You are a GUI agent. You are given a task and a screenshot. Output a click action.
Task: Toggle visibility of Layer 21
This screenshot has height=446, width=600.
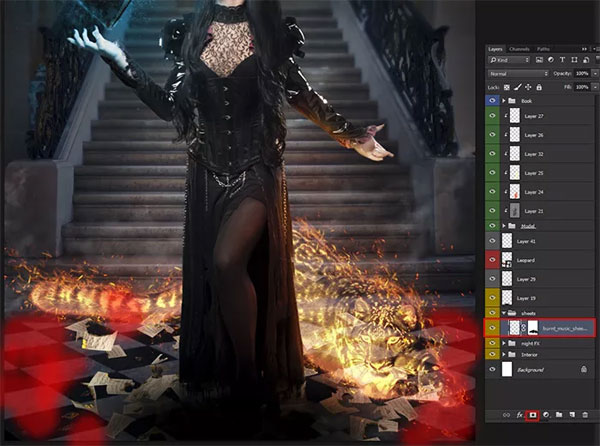(x=492, y=210)
